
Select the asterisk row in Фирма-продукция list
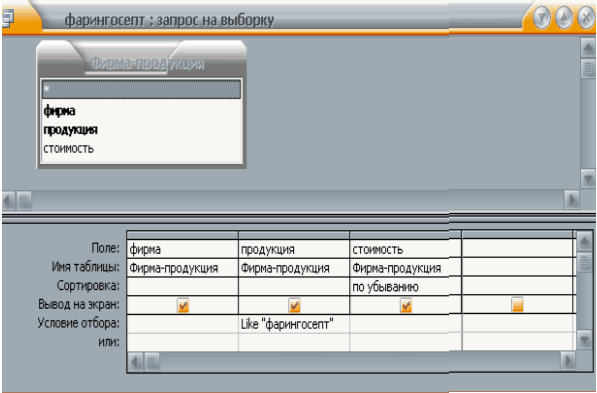(x=141, y=89)
